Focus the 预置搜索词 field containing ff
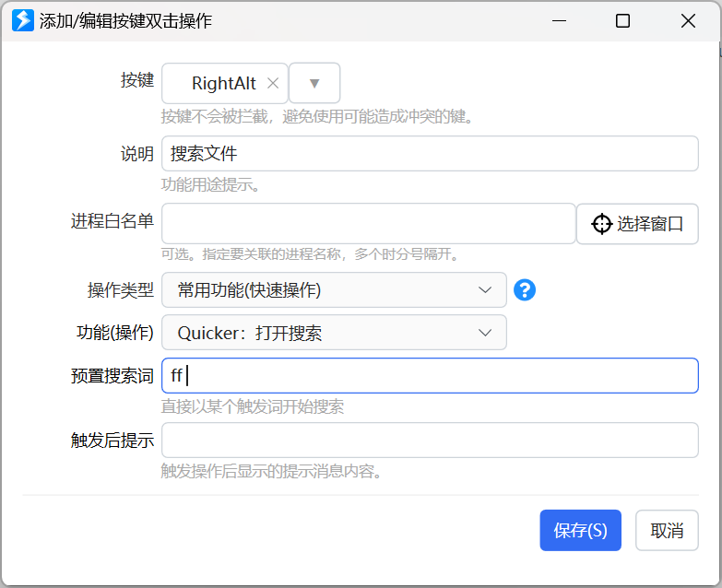The height and width of the screenshot is (588, 722). pyautogui.click(x=429, y=375)
